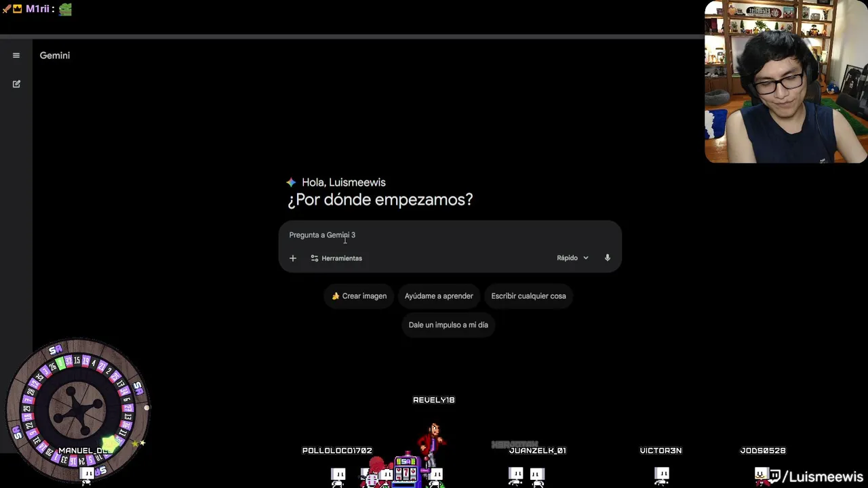Activate the microphone voice input icon
This screenshot has height=488, width=868.
click(608, 258)
